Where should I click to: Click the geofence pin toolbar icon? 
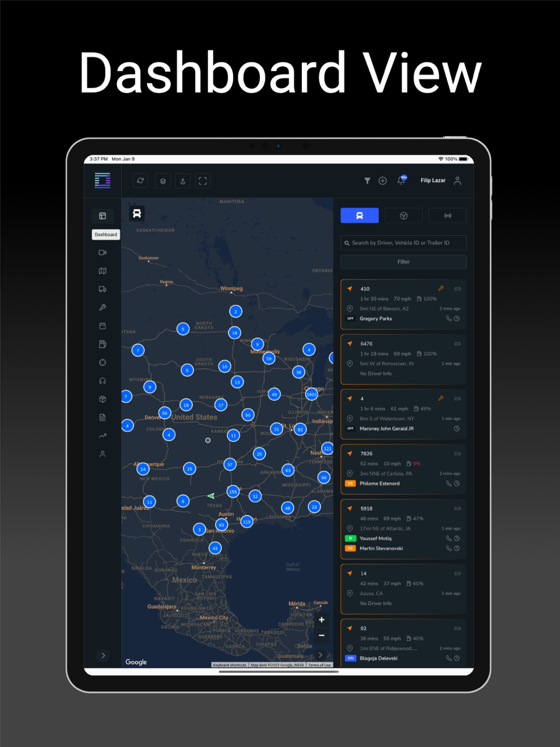point(183,180)
